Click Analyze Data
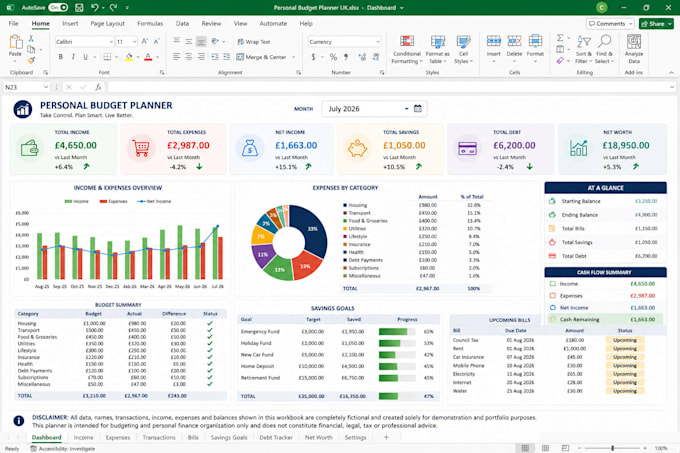This screenshot has height=453, width=680. pyautogui.click(x=634, y=49)
